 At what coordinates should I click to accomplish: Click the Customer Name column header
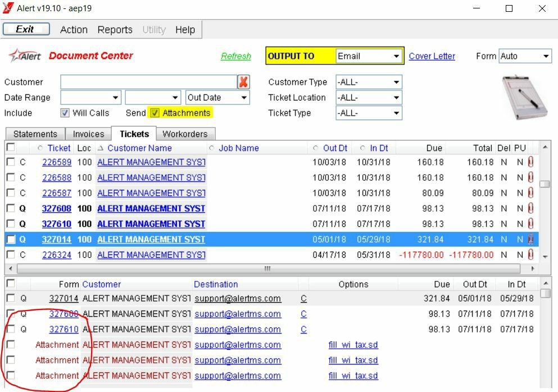[x=139, y=148]
